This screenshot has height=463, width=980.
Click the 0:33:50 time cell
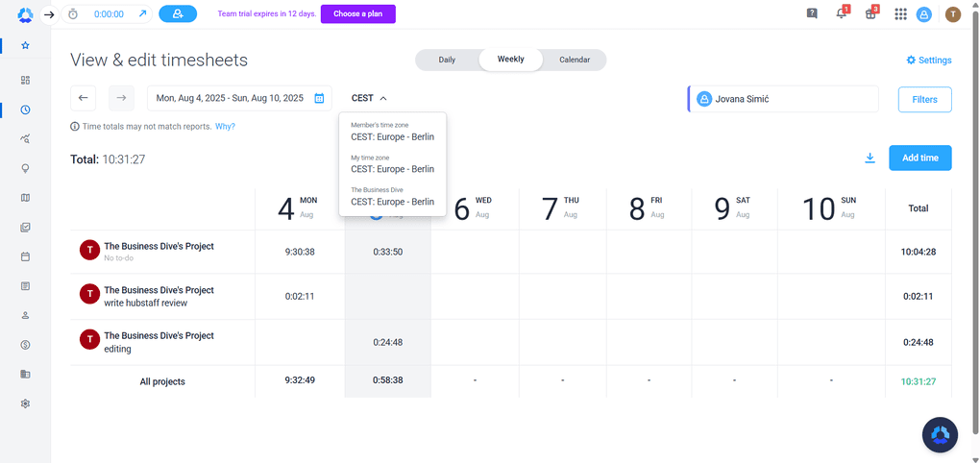[387, 252]
